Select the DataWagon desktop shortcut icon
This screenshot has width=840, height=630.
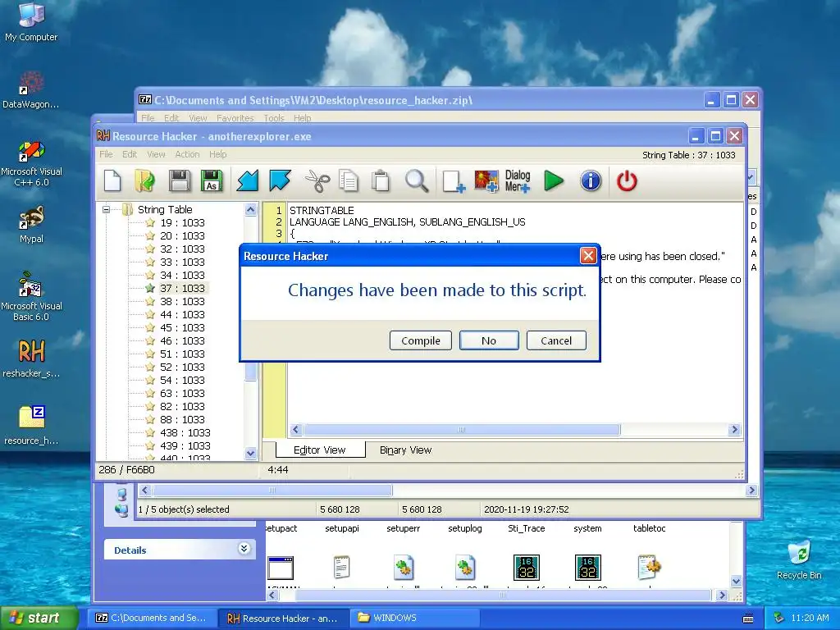click(x=31, y=89)
